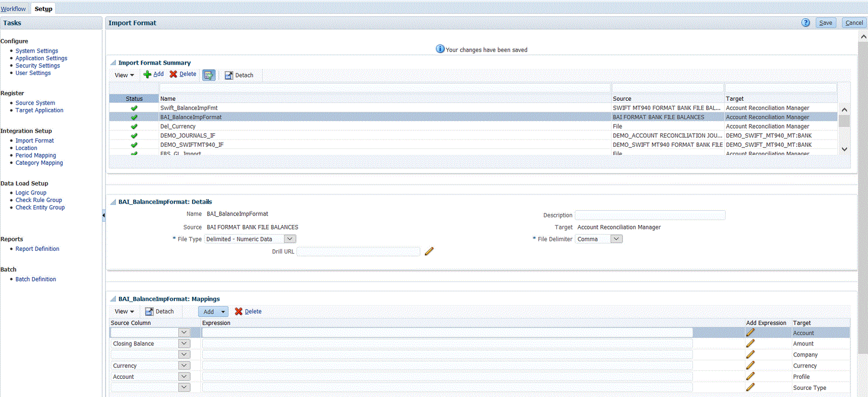Open the View menu in Import Format Summary

pyautogui.click(x=124, y=75)
